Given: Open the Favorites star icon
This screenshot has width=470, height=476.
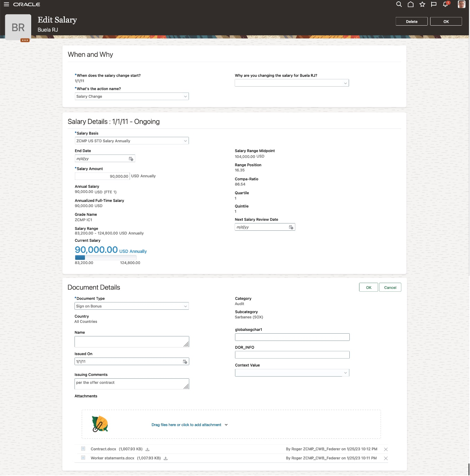Looking at the screenshot, I should pyautogui.click(x=422, y=4).
